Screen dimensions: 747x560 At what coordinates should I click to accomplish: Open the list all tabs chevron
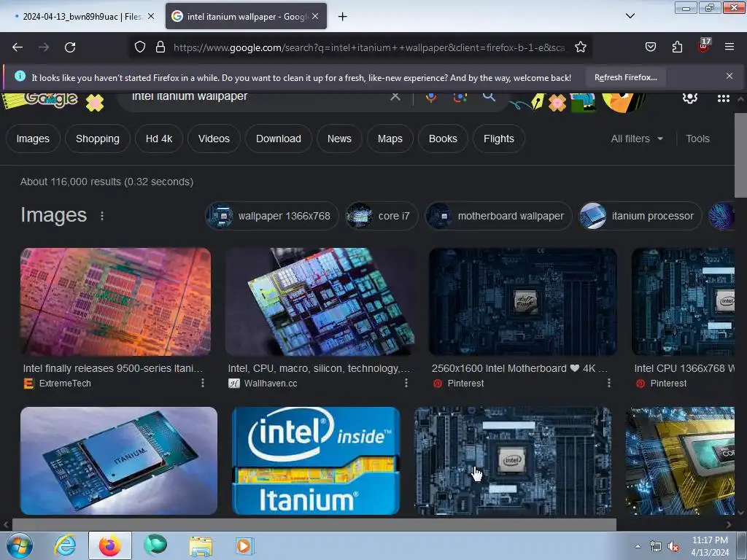click(630, 16)
